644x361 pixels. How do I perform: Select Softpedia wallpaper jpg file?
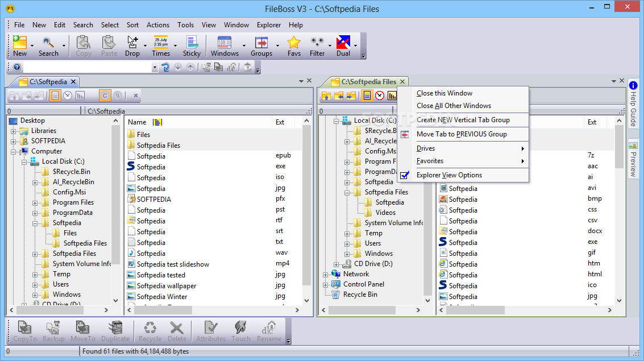pos(167,286)
